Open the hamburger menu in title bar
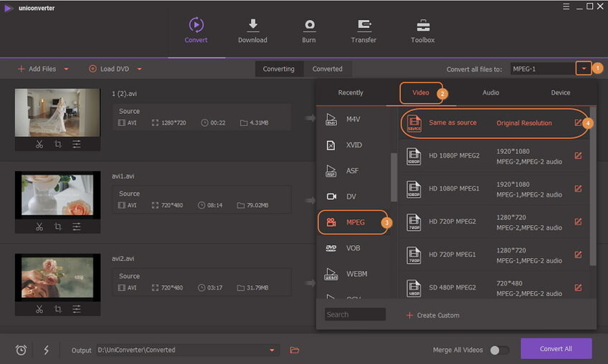 click(x=566, y=6)
